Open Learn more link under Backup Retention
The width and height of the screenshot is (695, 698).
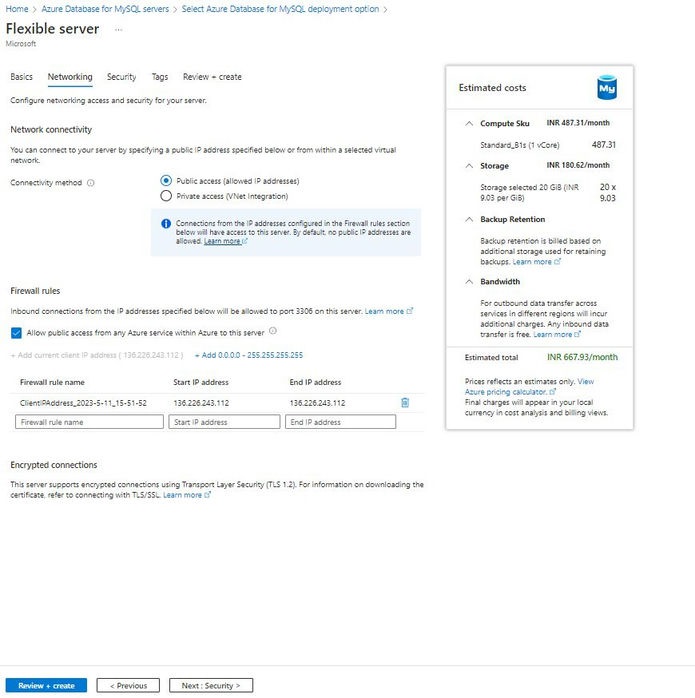pos(536,262)
